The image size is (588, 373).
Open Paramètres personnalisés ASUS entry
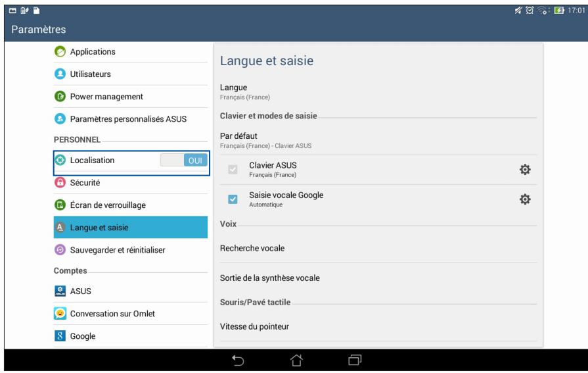[131, 118]
